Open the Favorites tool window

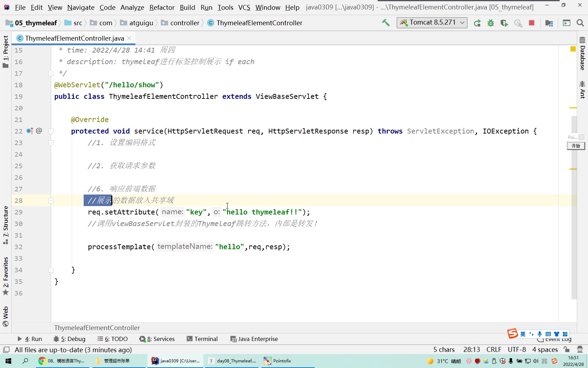6,276
